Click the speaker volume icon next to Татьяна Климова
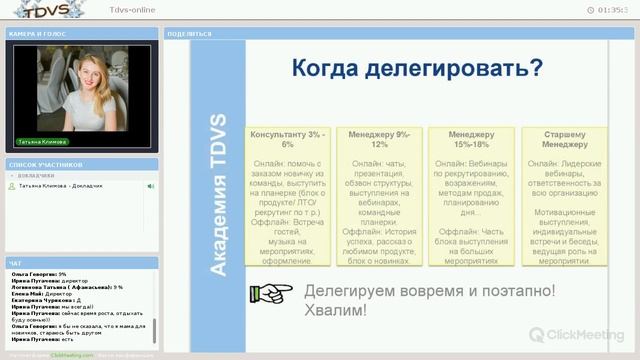This screenshot has height=360, width=640. [151, 186]
